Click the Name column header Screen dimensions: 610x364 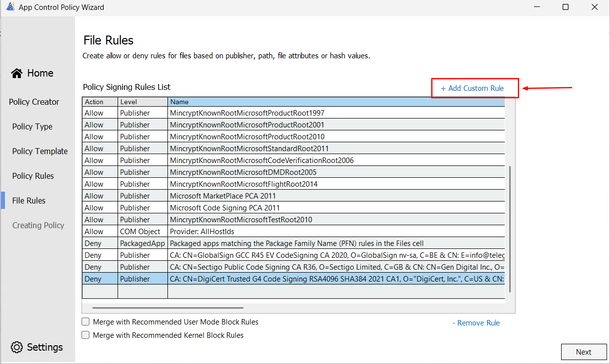(x=336, y=102)
